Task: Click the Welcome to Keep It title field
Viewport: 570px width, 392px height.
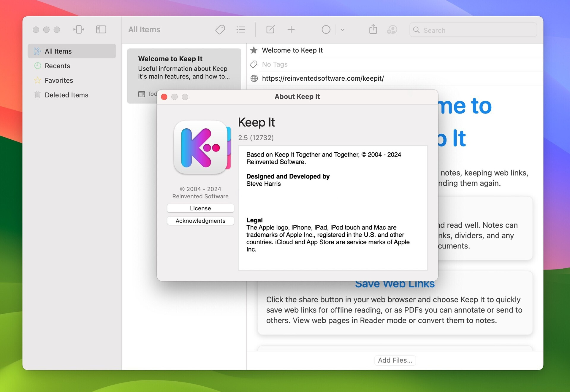Action: 401,50
